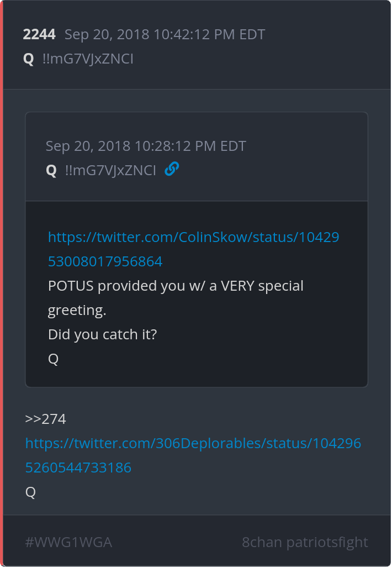Click post number 2244
The image size is (392, 567).
[x=39, y=34]
